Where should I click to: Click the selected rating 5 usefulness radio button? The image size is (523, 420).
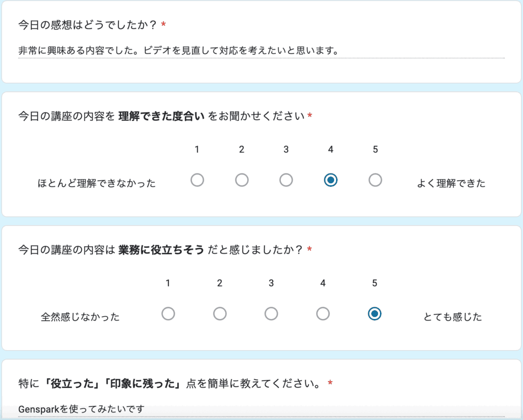click(374, 314)
